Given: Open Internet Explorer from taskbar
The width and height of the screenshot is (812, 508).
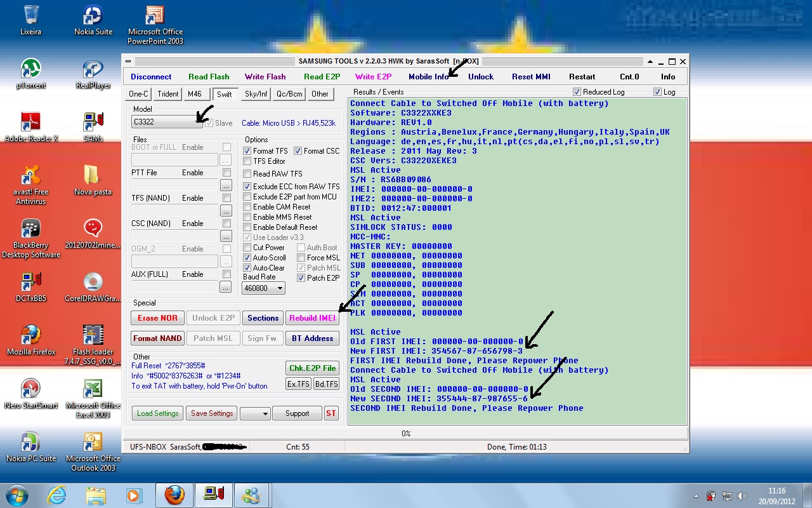Looking at the screenshot, I should 56,495.
